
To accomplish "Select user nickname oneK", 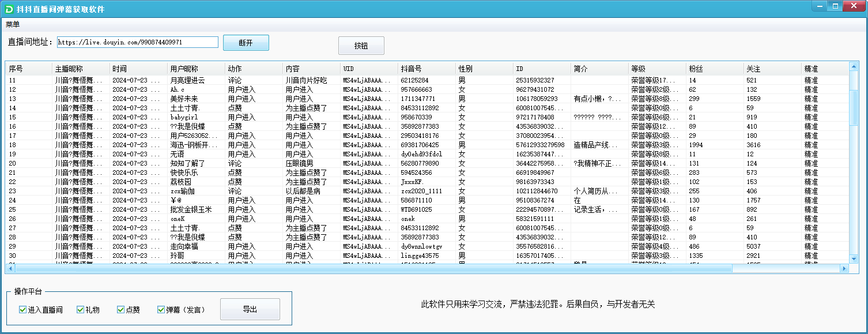I will coord(178,219).
